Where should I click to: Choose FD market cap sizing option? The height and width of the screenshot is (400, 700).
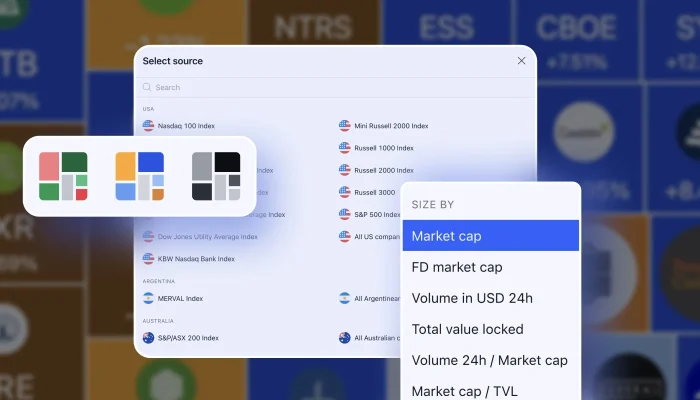click(x=491, y=267)
